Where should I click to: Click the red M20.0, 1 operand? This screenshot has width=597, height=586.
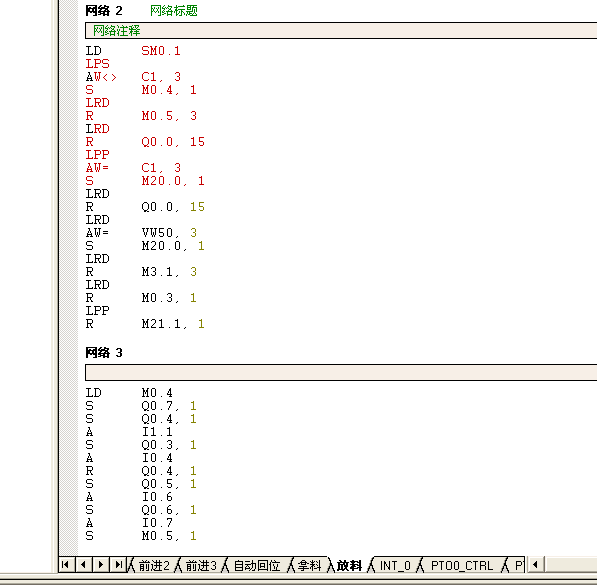(x=173, y=180)
